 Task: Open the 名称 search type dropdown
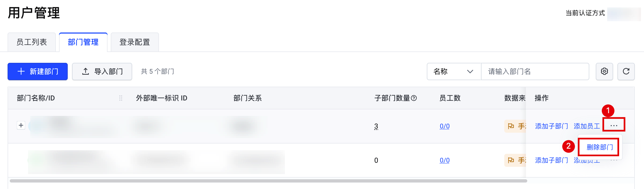coord(454,71)
